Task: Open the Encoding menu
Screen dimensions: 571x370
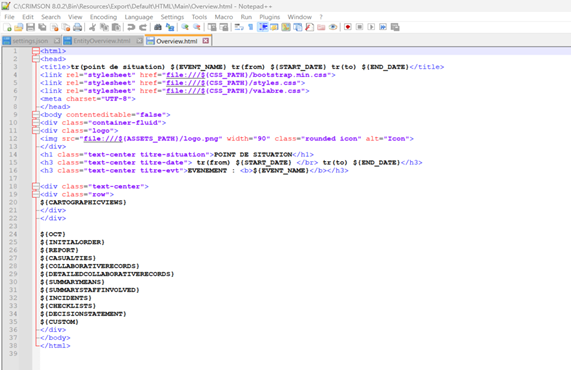Action: pos(103,17)
